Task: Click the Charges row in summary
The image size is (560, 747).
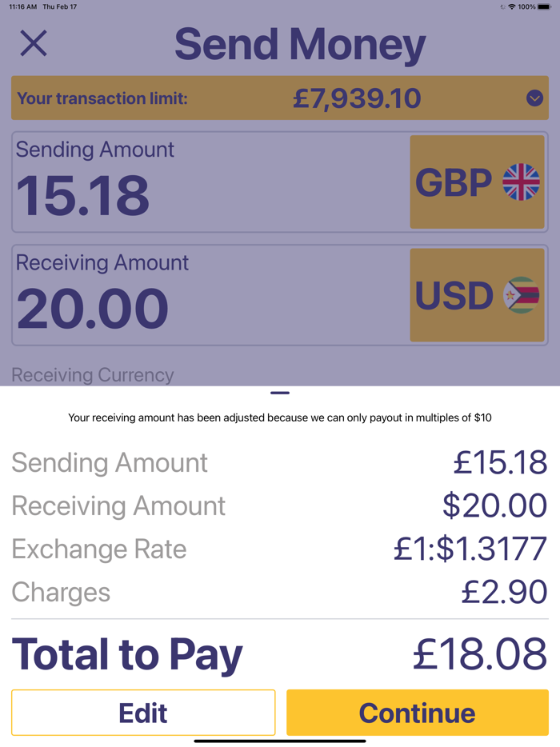Action: 280,593
